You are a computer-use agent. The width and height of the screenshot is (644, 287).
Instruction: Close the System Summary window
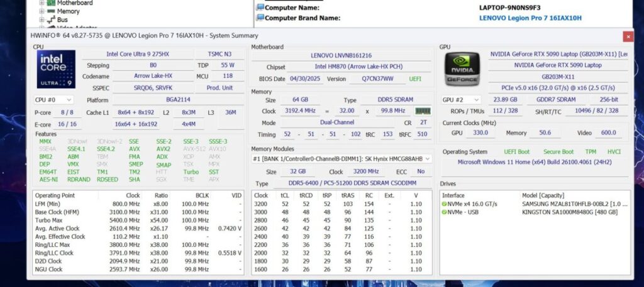click(x=628, y=36)
